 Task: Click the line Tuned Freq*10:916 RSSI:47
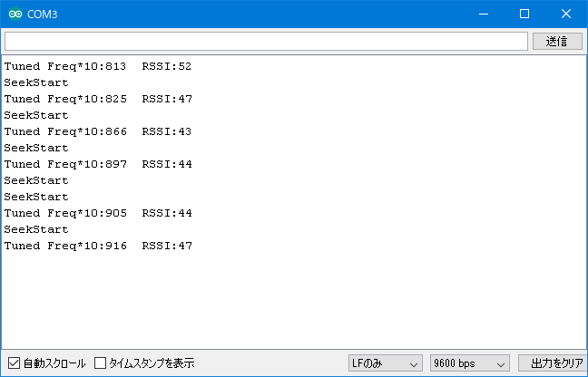[98, 246]
